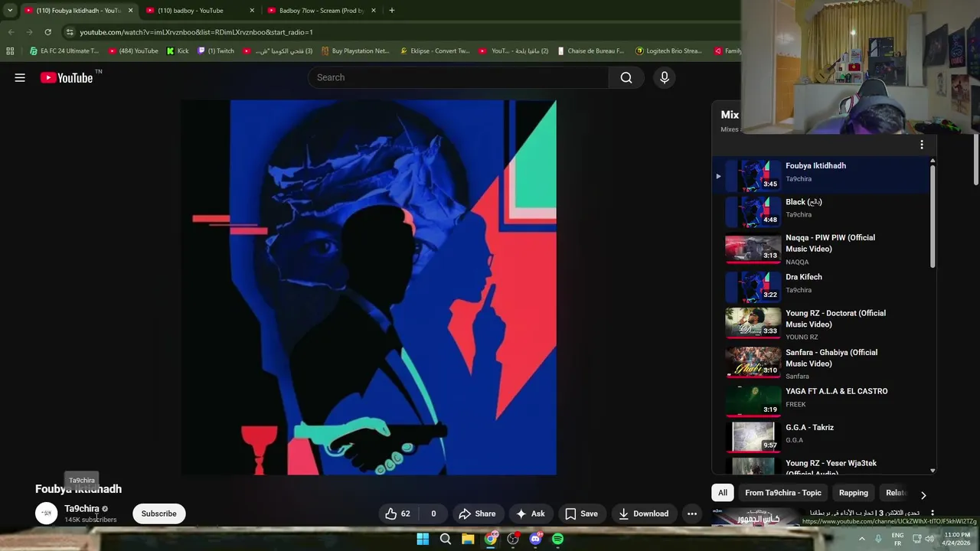Viewport: 980px width, 551px height.
Task: Select the All filter chip
Action: (722, 493)
